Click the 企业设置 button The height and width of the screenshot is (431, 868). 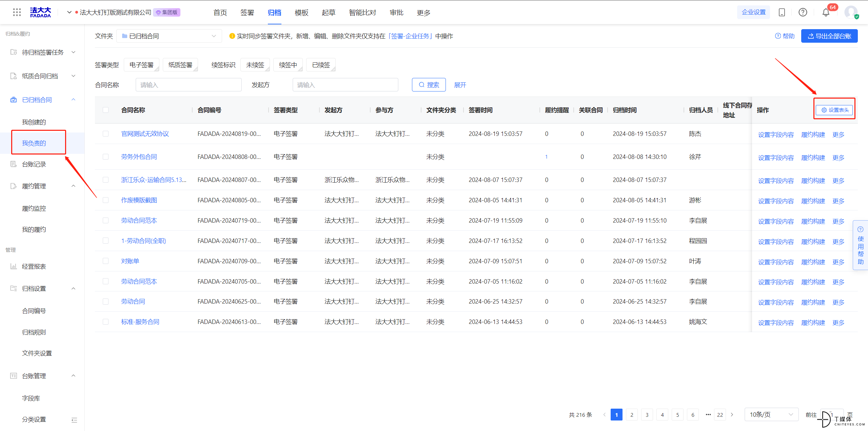click(x=754, y=13)
